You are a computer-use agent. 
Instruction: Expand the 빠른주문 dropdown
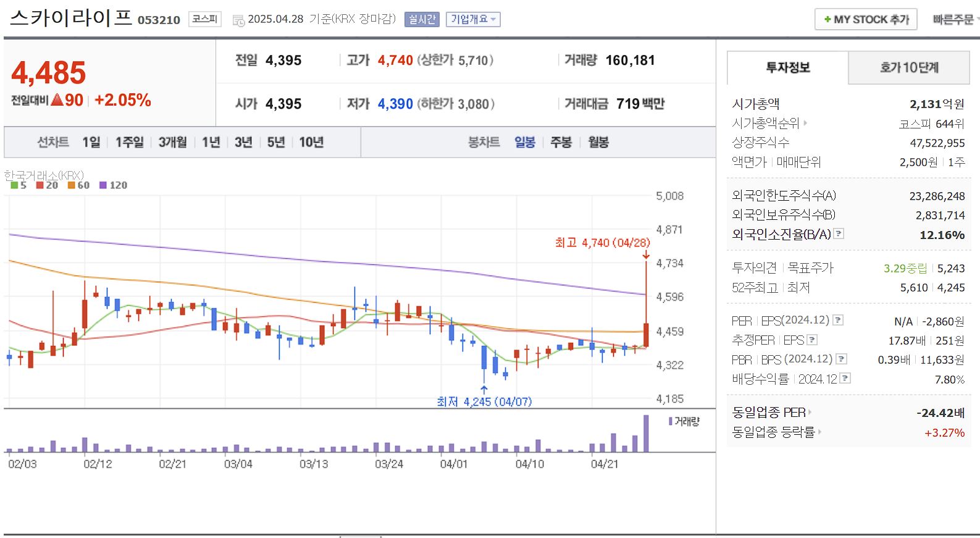[956, 20]
